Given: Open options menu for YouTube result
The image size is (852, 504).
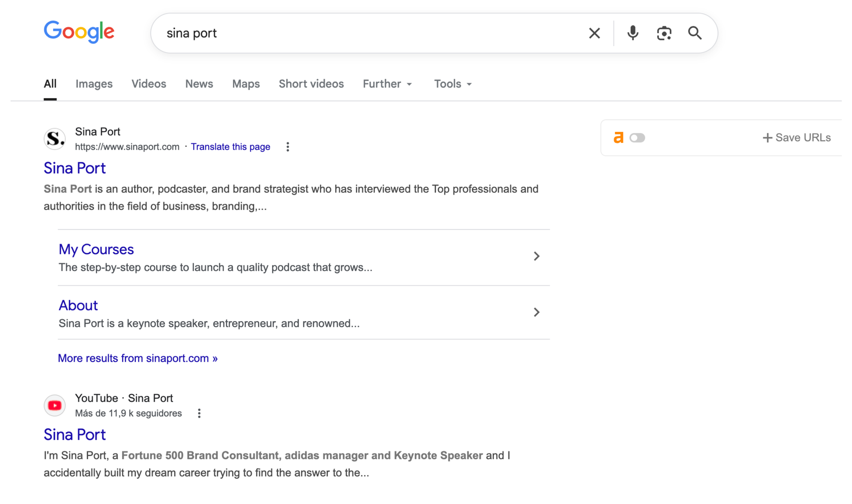Looking at the screenshot, I should point(199,413).
